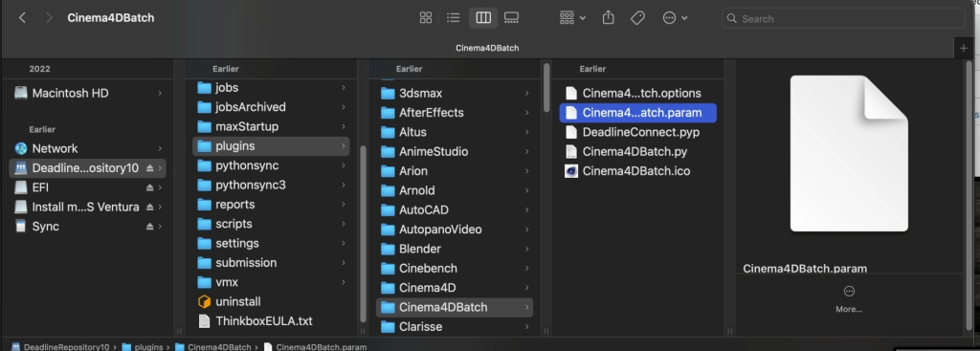This screenshot has height=351, width=980.
Task: Open the submission folder
Action: point(271,262)
